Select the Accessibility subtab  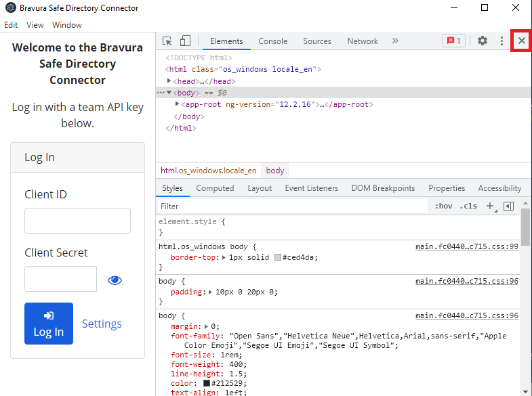click(x=499, y=188)
